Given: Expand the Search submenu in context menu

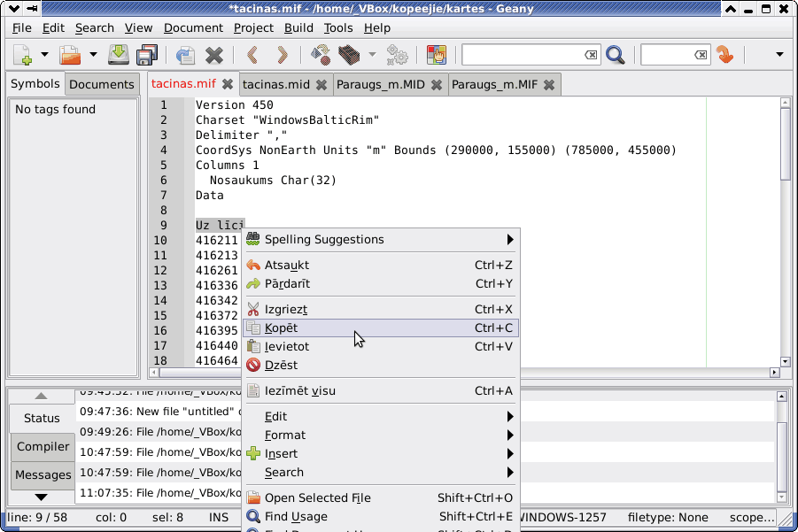Looking at the screenshot, I should [381, 473].
